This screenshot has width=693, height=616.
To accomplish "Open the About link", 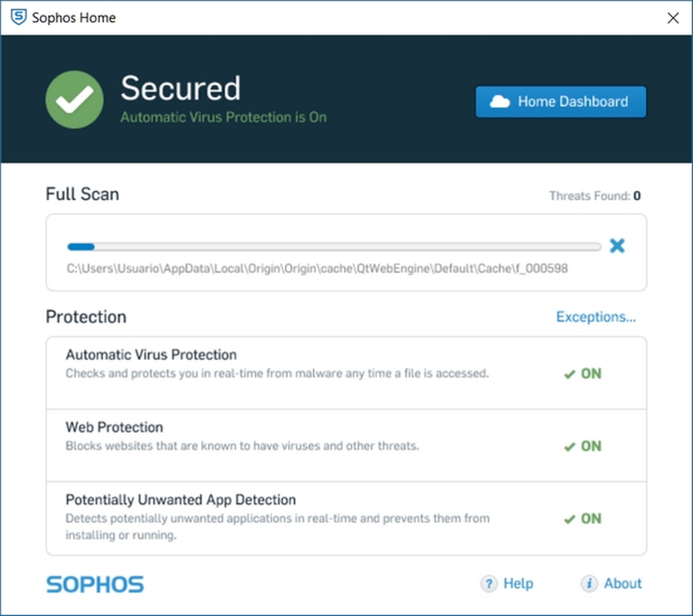I will (x=622, y=584).
